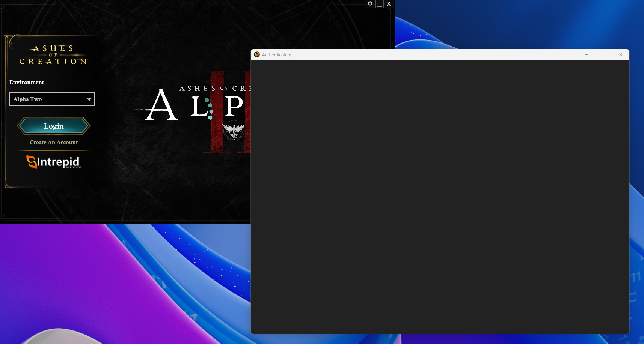
Task: Minimize the launcher using the underscore icon
Action: [x=379, y=5]
